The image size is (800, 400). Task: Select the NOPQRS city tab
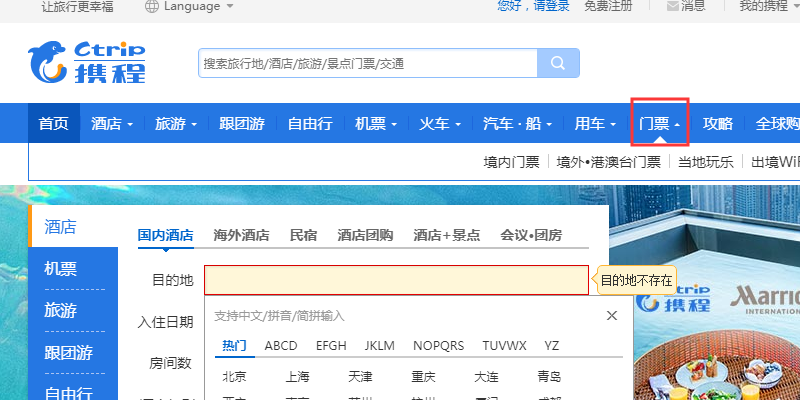[438, 345]
